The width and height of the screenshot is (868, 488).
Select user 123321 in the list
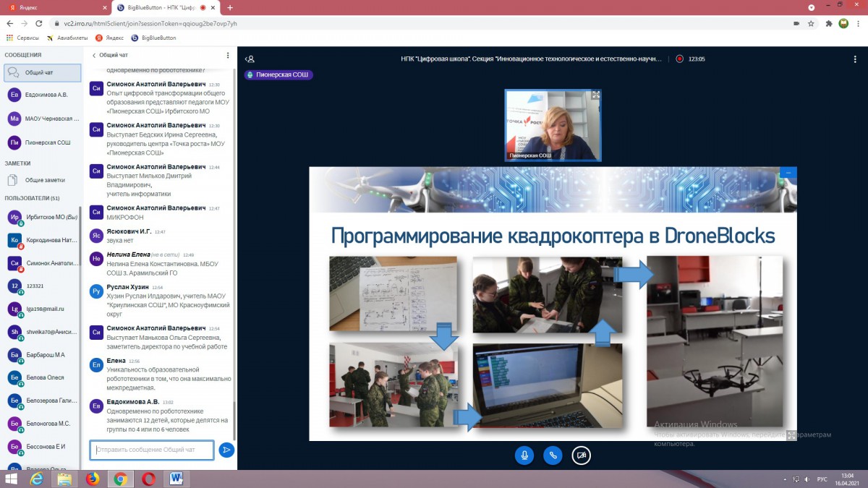pos(42,286)
